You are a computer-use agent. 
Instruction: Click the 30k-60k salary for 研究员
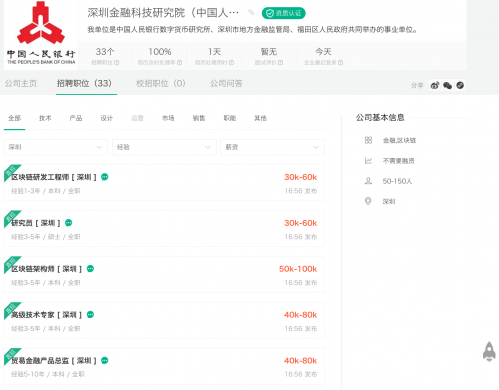[x=300, y=223]
